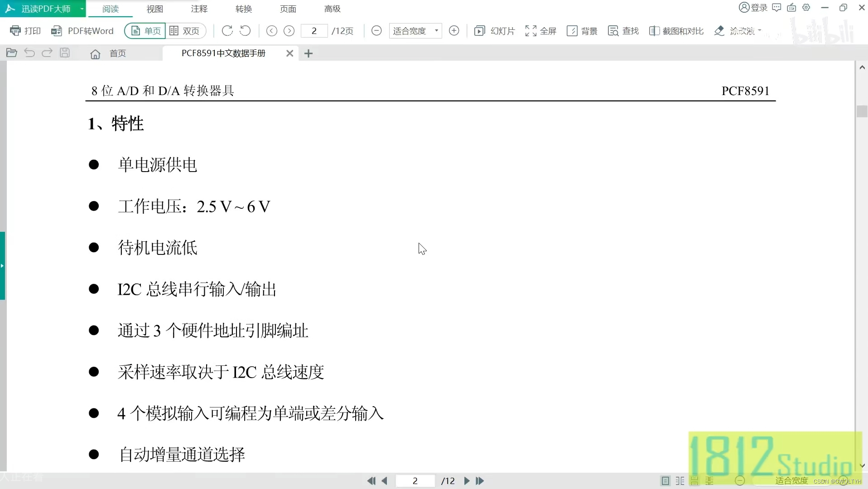
Task: Open the 背景 background settings
Action: pyautogui.click(x=582, y=31)
